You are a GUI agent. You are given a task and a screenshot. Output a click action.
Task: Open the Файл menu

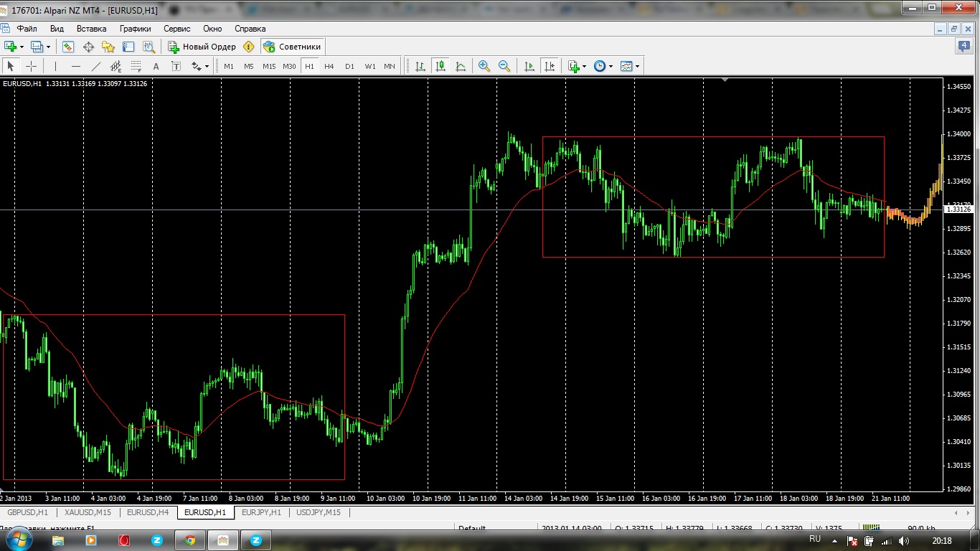click(27, 29)
